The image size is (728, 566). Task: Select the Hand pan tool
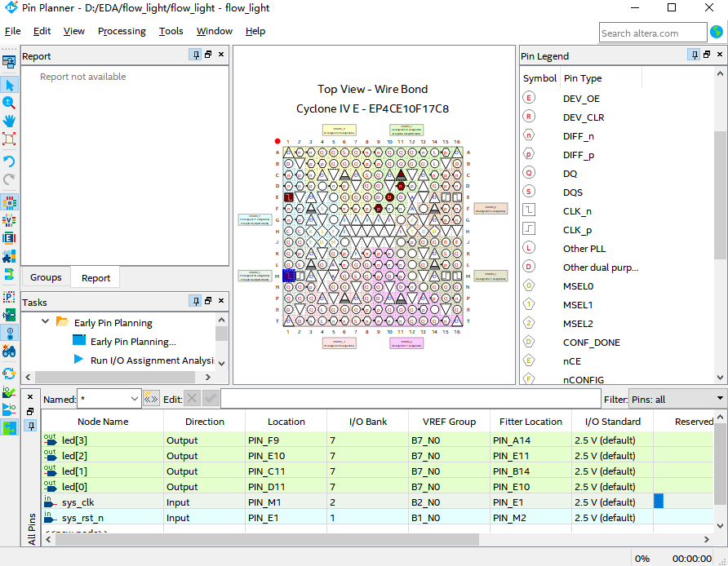(x=9, y=121)
